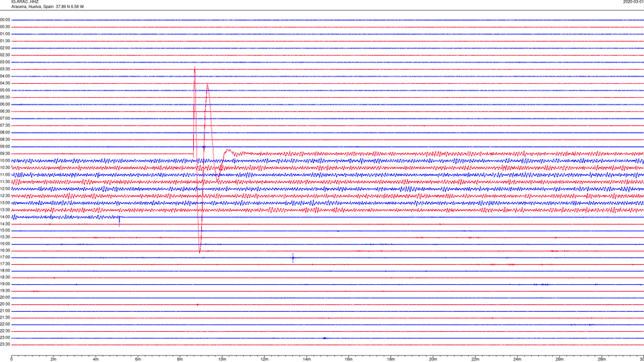Select the 03:30 trace time label
The image size is (644, 362).
5,69
